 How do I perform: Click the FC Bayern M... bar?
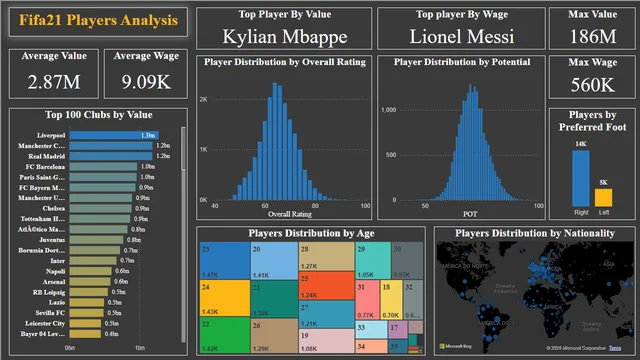[102, 187]
